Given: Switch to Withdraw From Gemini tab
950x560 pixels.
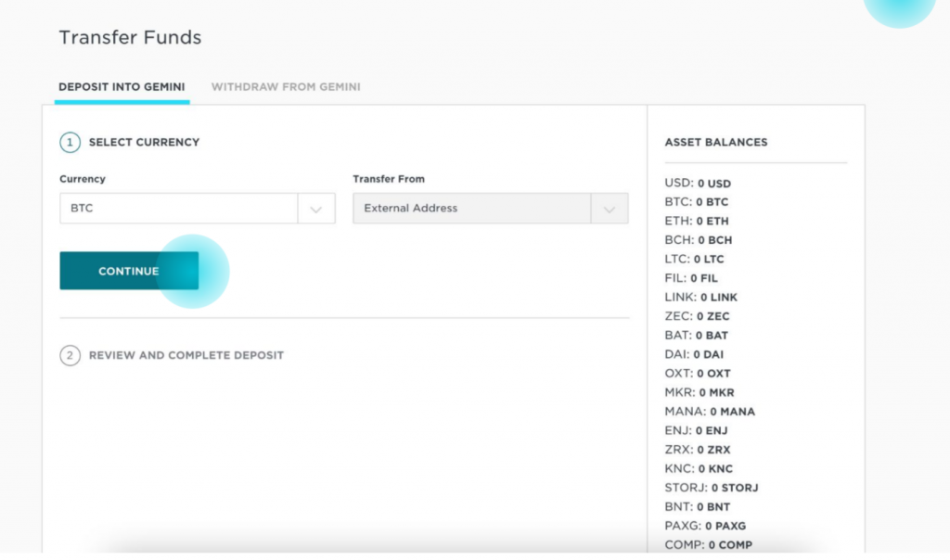Looking at the screenshot, I should click(x=286, y=86).
